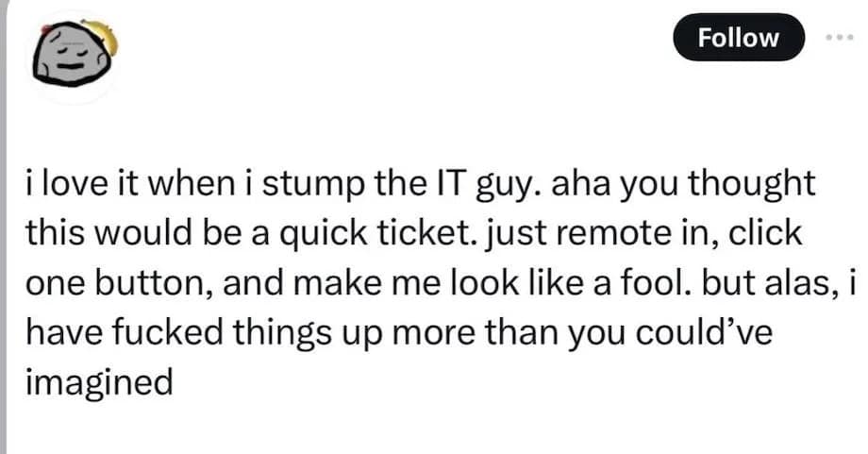Screen dimensions: 868x454
Task: Click the gray vertical bar at left edge
Action: [4, 227]
